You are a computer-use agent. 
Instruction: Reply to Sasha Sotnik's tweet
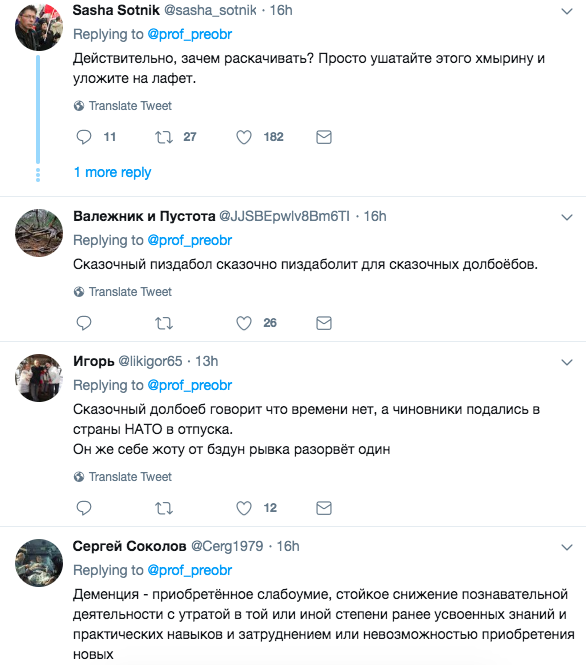(x=84, y=137)
